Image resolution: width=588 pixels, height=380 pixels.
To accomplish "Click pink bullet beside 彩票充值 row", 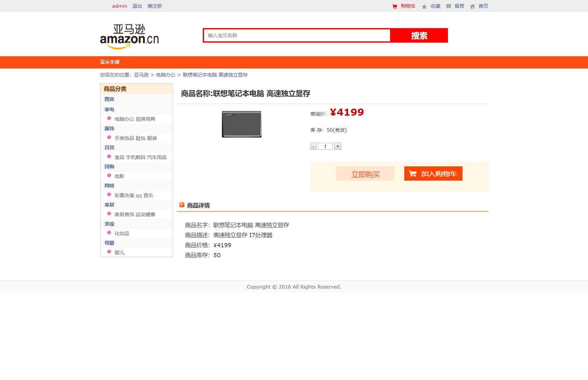I will pos(109,195).
